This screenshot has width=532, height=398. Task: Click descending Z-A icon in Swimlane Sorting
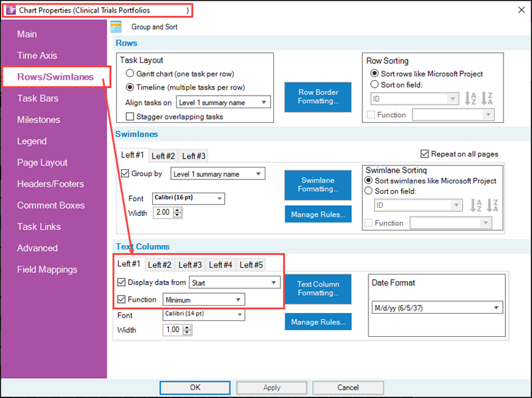[492, 205]
